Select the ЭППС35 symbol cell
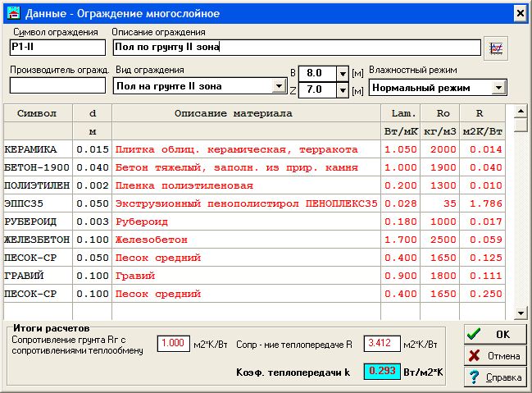Screen dimensions: 532x393 [x=38, y=203]
